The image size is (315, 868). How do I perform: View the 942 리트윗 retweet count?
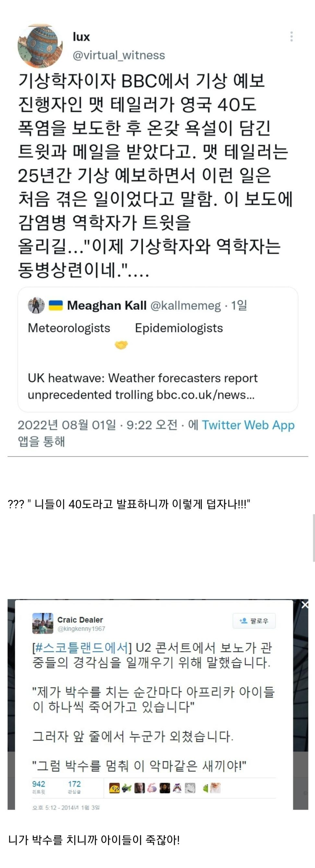(x=39, y=787)
